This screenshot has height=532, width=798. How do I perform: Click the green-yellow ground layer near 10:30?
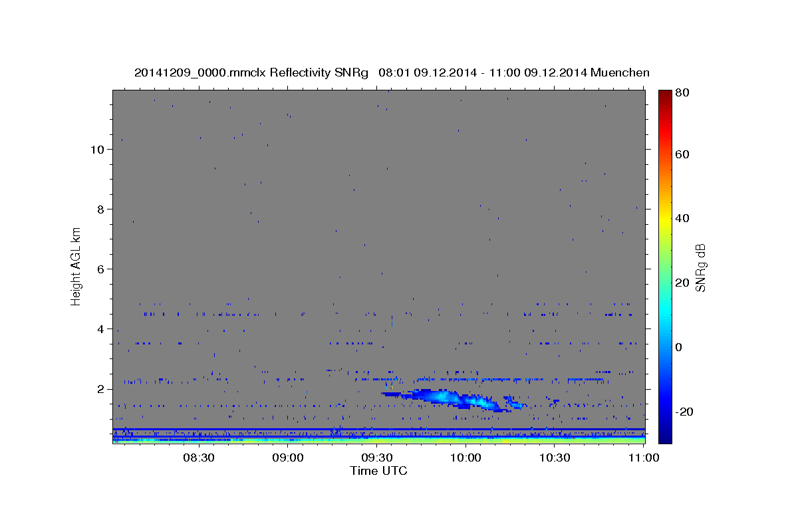pyautogui.click(x=555, y=440)
